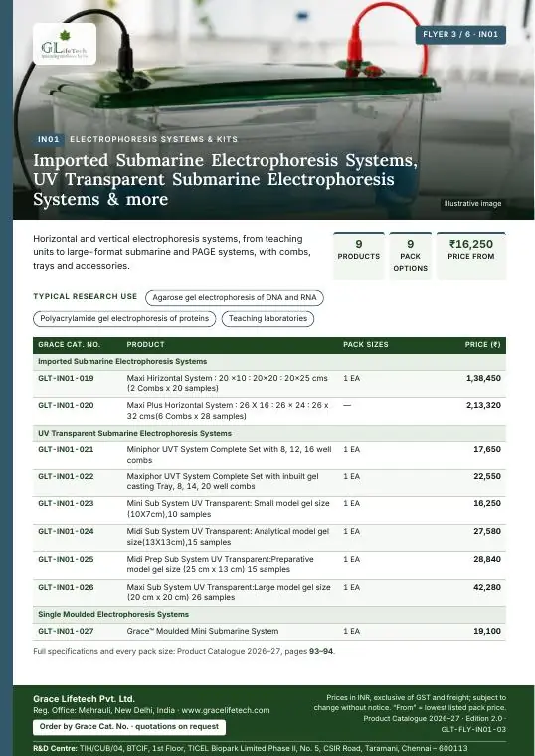535x756 pixels.
Task: Click pack size '1 EA' for GLT-IN01-027
Action: (351, 631)
